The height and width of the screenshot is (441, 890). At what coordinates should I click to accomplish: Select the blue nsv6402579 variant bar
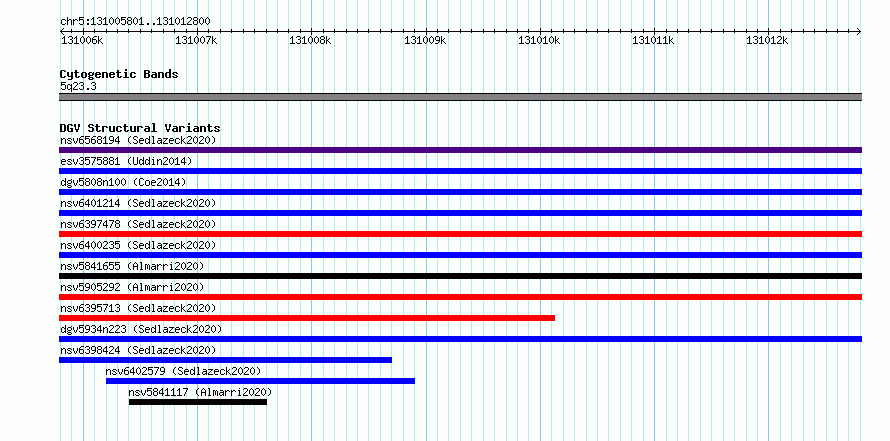(261, 381)
